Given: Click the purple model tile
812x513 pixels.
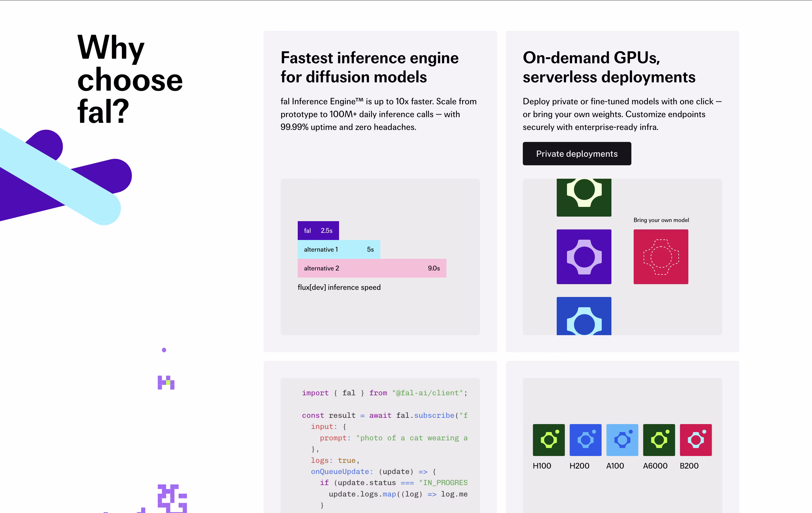Looking at the screenshot, I should tap(584, 257).
